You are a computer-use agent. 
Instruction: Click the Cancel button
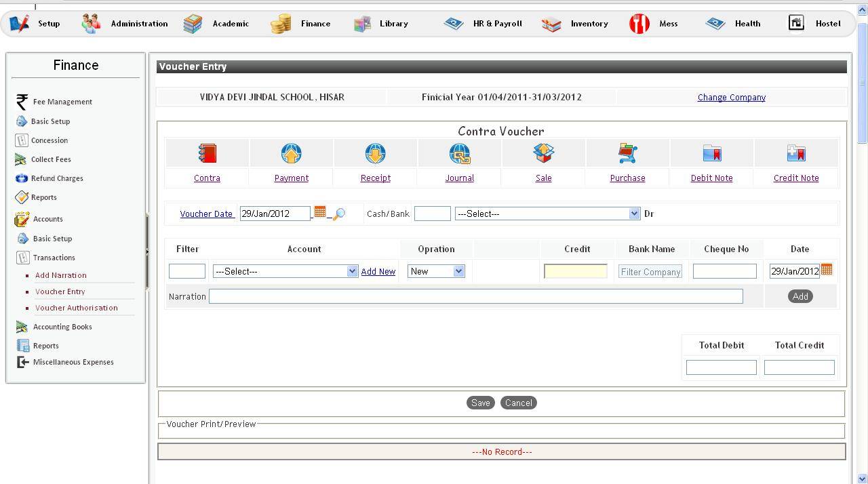point(519,403)
